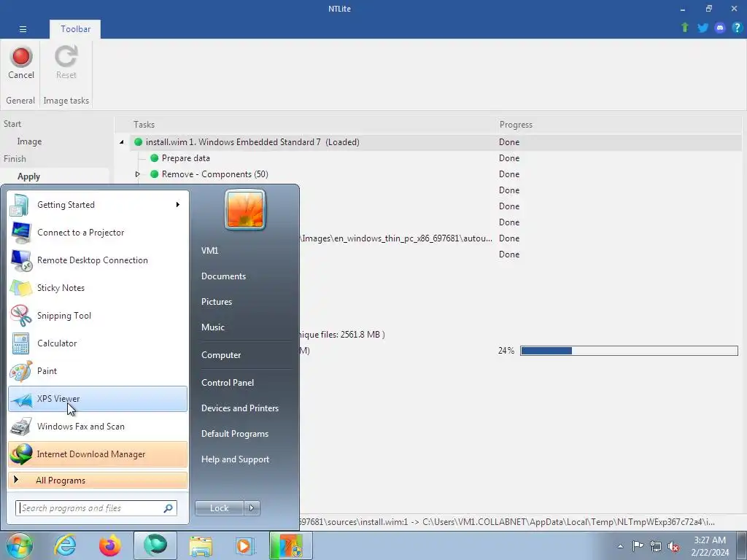Open the shutdown options arrow beside Lock
747x560 pixels.
click(252, 508)
